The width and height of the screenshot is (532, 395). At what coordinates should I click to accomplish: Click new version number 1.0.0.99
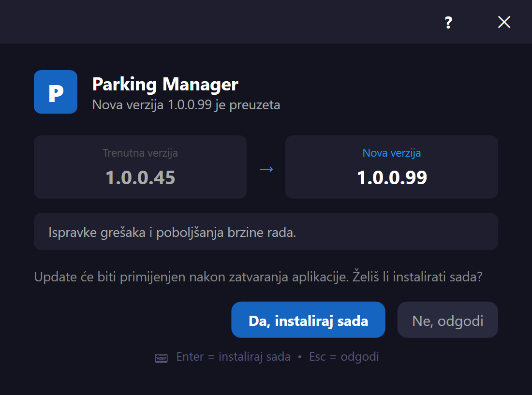point(392,177)
